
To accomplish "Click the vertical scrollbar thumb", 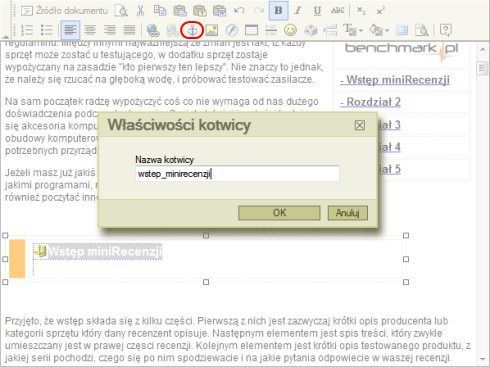I will (x=482, y=68).
